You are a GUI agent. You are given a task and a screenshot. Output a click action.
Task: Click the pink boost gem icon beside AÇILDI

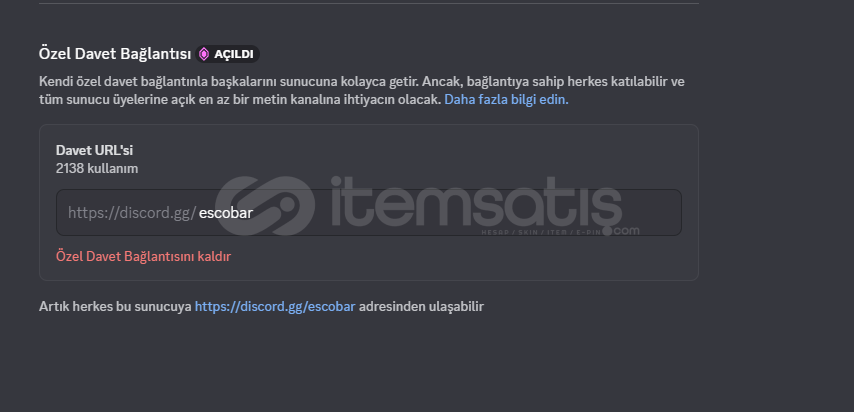204,54
